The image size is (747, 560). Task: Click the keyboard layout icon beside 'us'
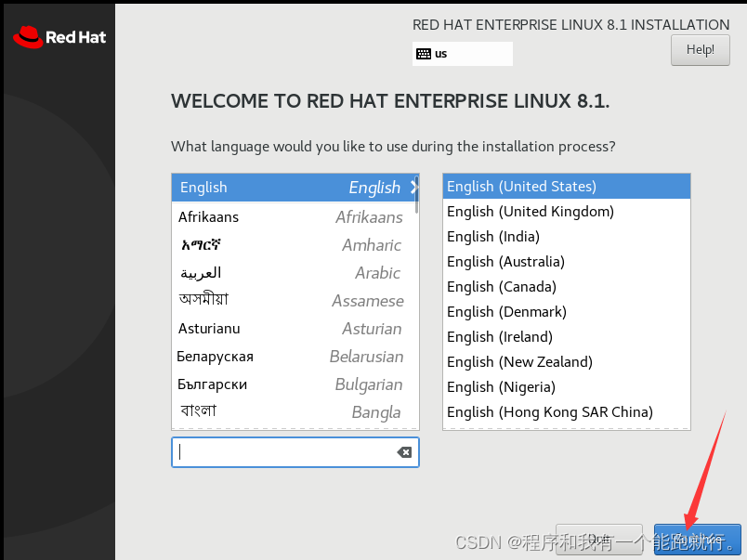pos(423,54)
